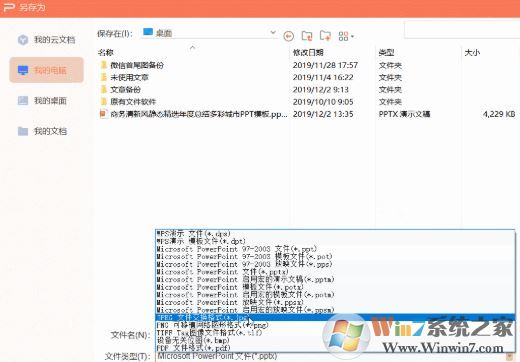Viewport: 520px width, 362px height.
Task: Click the 我的电脑 monitor icon
Action: pos(23,70)
